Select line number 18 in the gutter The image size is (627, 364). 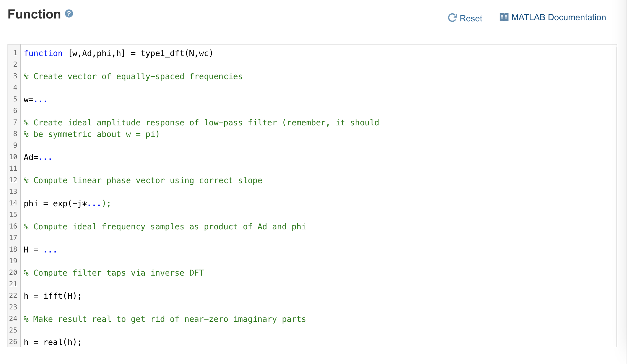13,249
